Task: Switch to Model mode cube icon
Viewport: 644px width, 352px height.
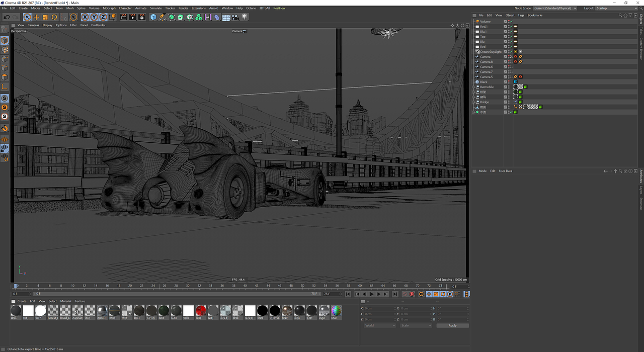Action: coord(5,41)
